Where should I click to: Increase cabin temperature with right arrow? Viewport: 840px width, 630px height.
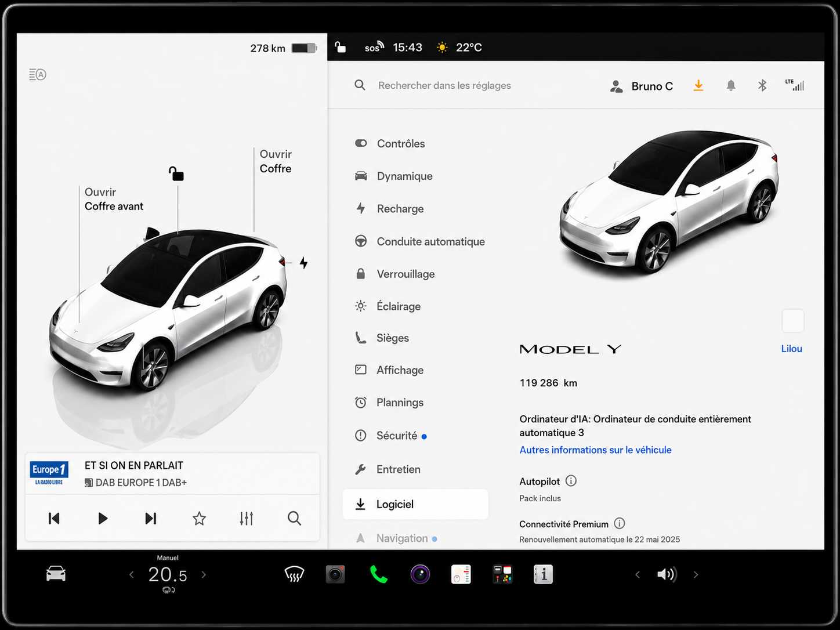[x=204, y=574]
